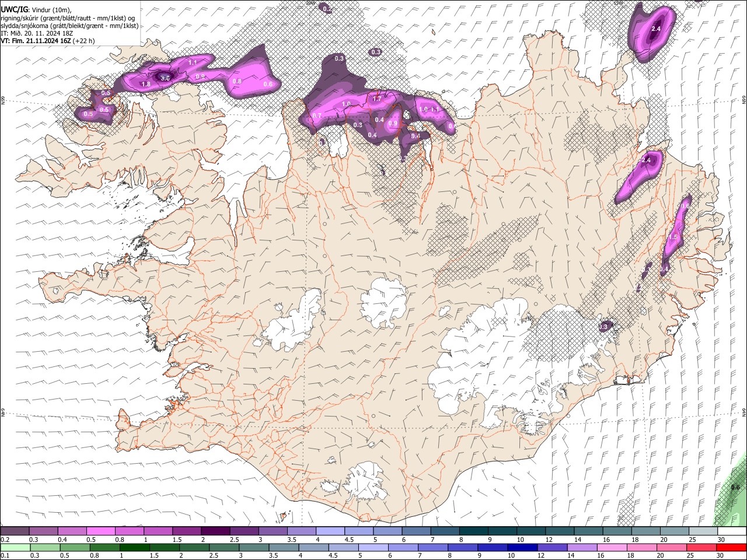Click the '0.2' label on the upper color scale

click(x=5, y=540)
